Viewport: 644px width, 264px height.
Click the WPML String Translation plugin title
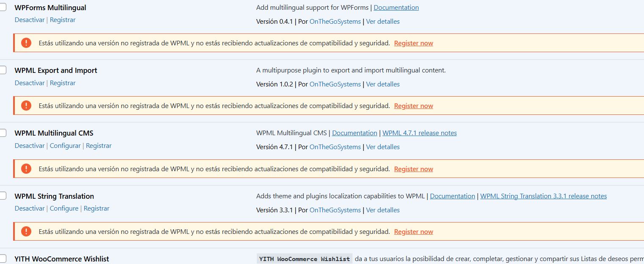(x=54, y=196)
